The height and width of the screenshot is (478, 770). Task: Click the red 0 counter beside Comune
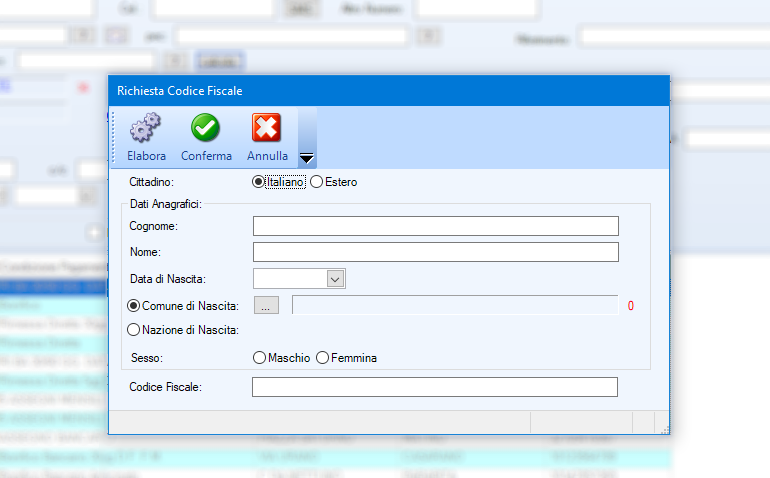coord(631,306)
